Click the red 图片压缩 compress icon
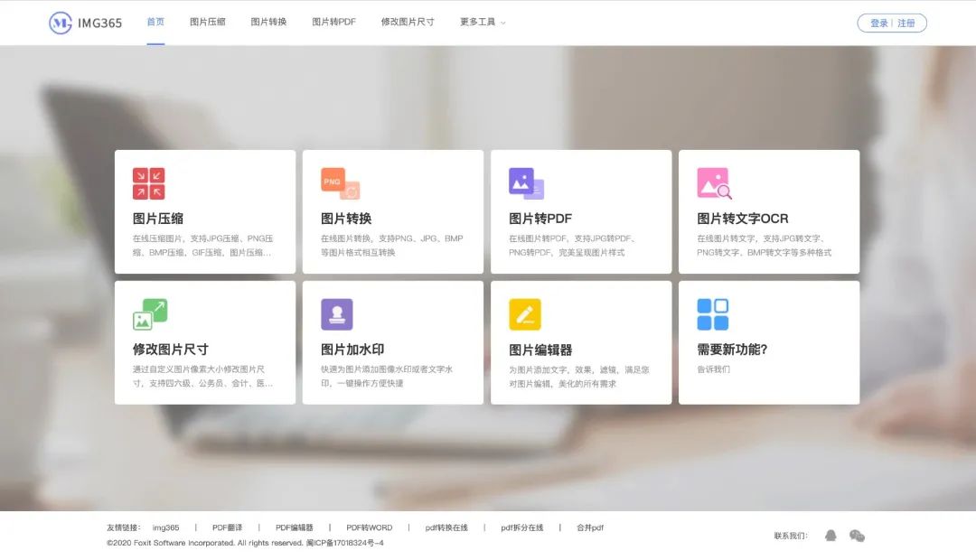Image resolution: width=976 pixels, height=560 pixels. coord(148,183)
